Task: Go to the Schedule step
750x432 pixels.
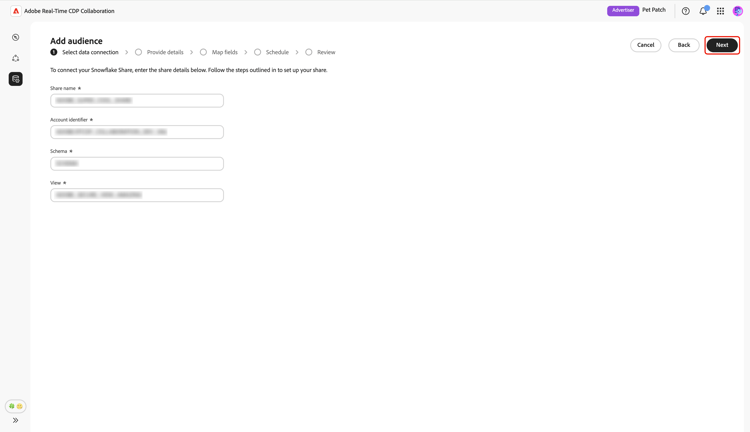Action: point(271,52)
